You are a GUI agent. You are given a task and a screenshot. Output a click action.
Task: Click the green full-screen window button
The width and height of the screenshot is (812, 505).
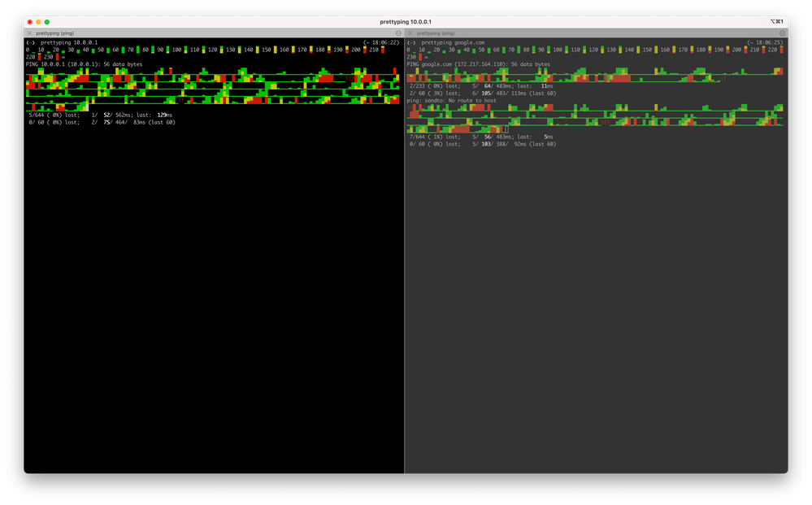(x=47, y=22)
